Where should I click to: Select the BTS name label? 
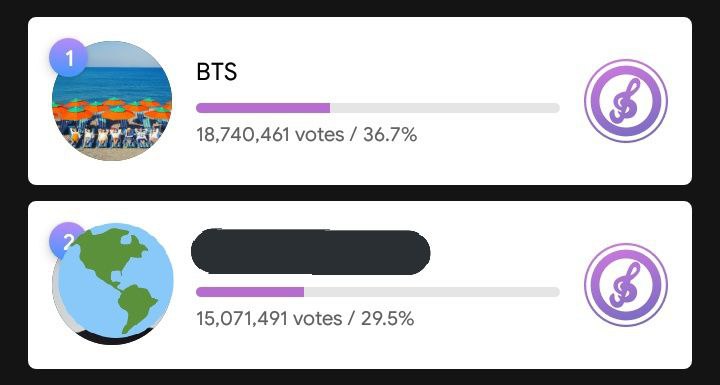[217, 72]
